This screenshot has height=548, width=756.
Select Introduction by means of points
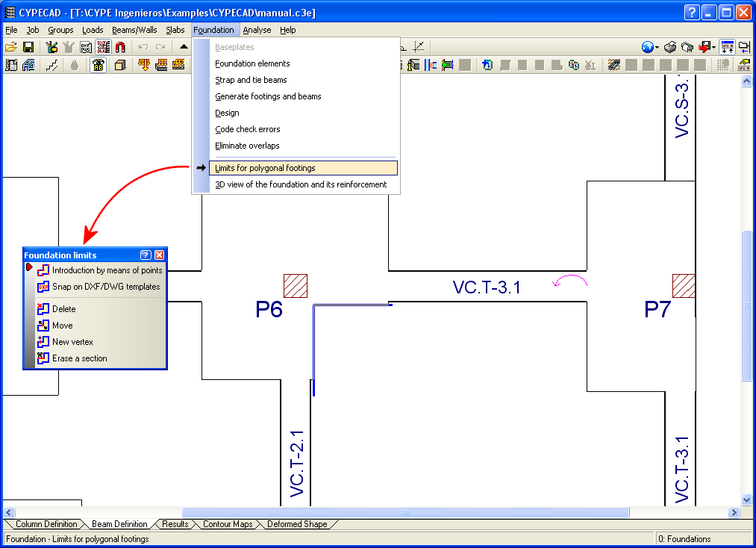100,270
